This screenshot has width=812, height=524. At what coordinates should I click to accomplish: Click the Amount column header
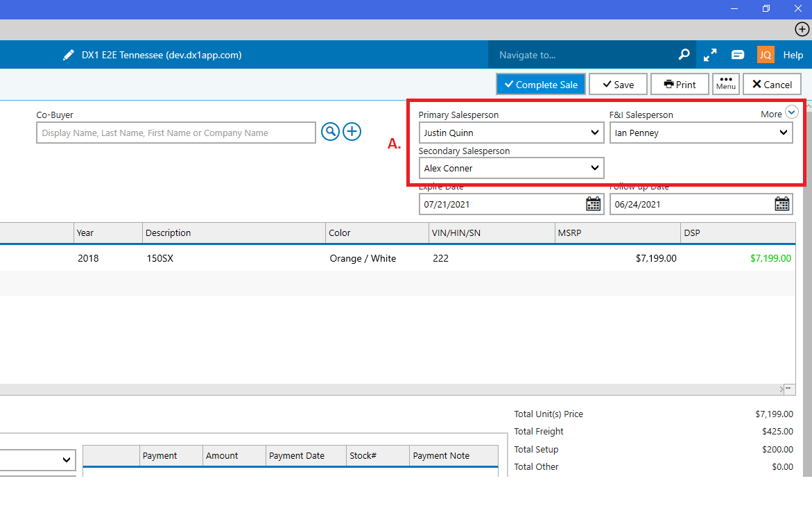[234, 455]
